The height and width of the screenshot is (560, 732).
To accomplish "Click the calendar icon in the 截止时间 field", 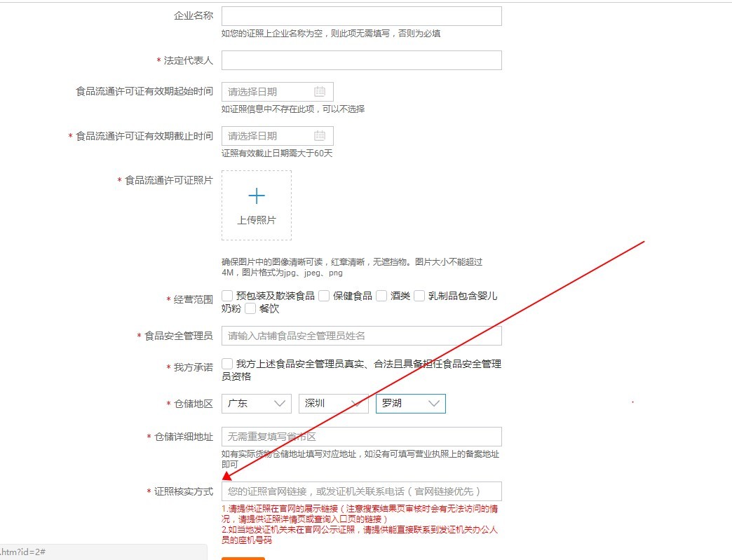I will 320,136.
